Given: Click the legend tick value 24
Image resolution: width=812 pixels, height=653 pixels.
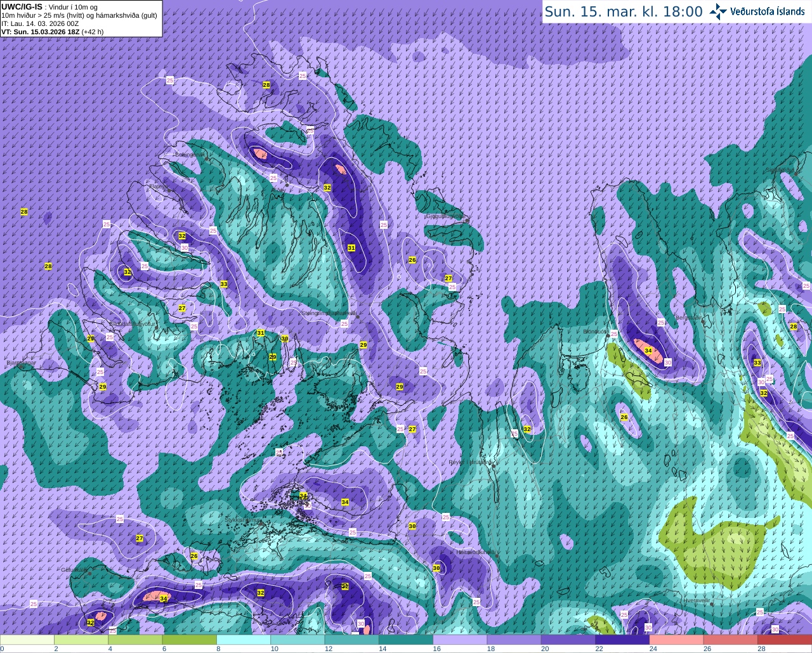Looking at the screenshot, I should tap(653, 649).
